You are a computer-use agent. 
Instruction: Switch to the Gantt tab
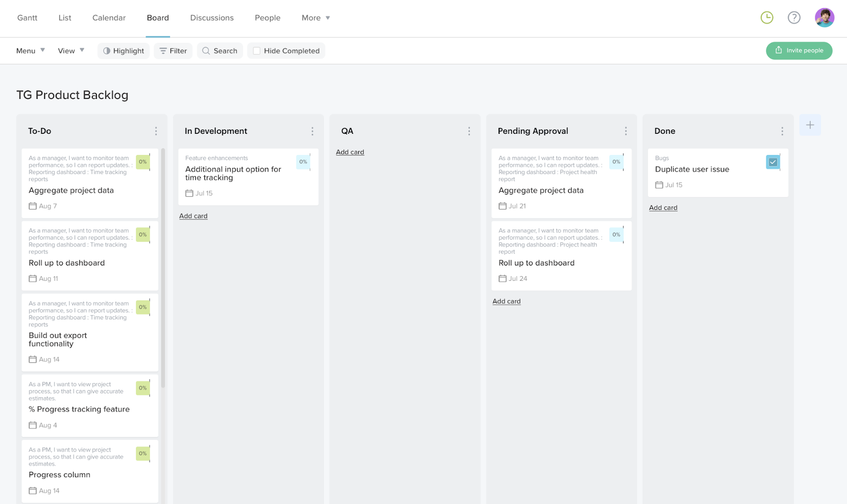(27, 17)
